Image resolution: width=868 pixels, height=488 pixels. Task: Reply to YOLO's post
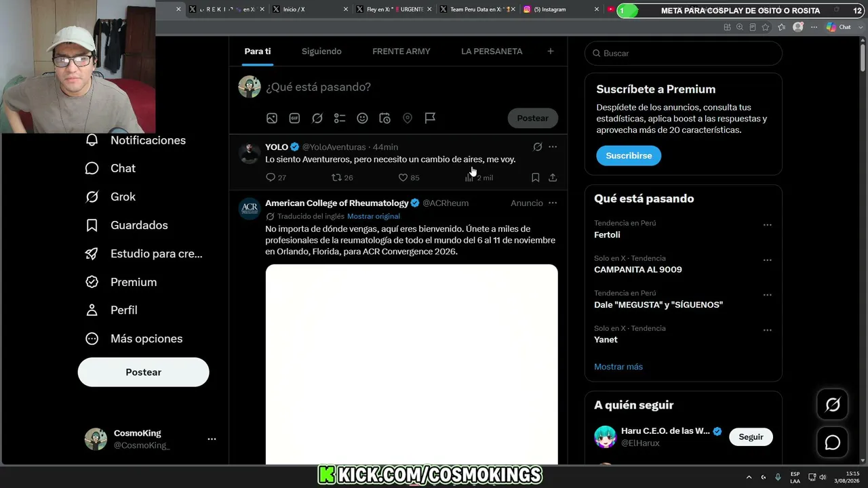click(276, 178)
